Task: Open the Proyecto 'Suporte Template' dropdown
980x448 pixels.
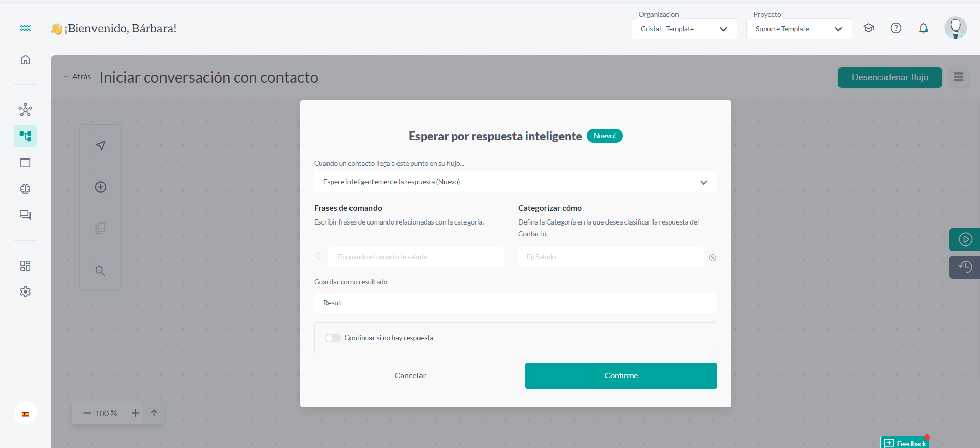Action: tap(799, 29)
